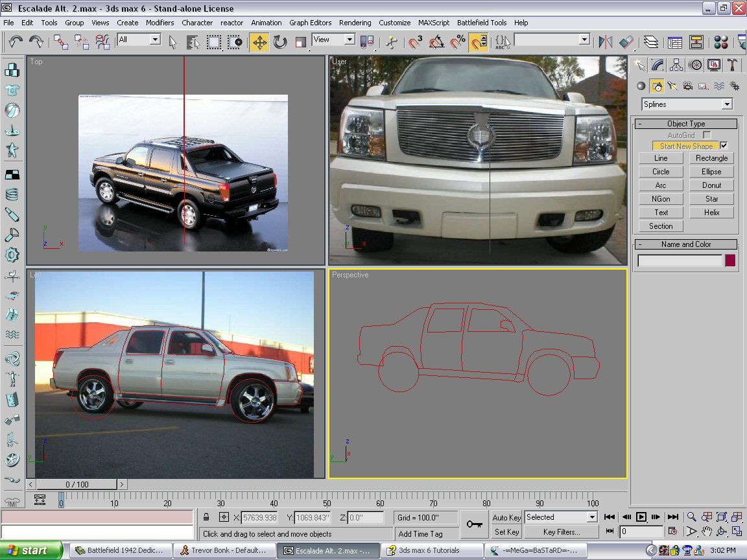
Task: Switch to the Motion command panel
Action: pos(695,64)
